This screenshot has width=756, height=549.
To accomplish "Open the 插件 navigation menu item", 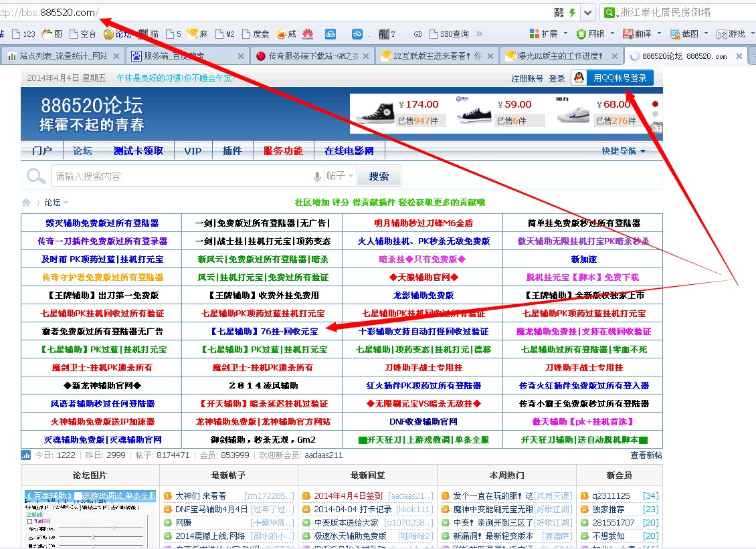I will 232,151.
